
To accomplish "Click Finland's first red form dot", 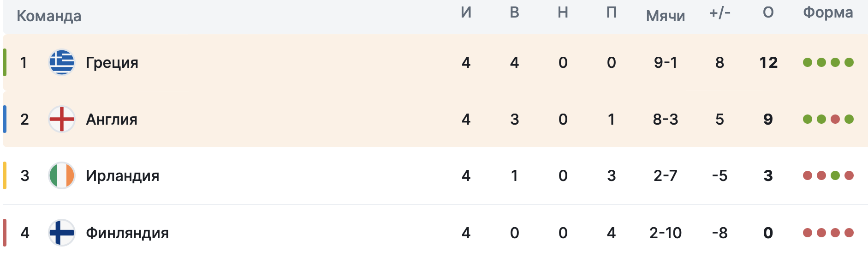I will (808, 233).
